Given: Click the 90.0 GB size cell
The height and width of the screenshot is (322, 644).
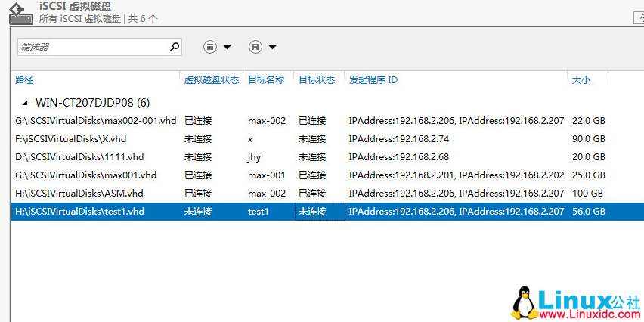Looking at the screenshot, I should (x=589, y=139).
